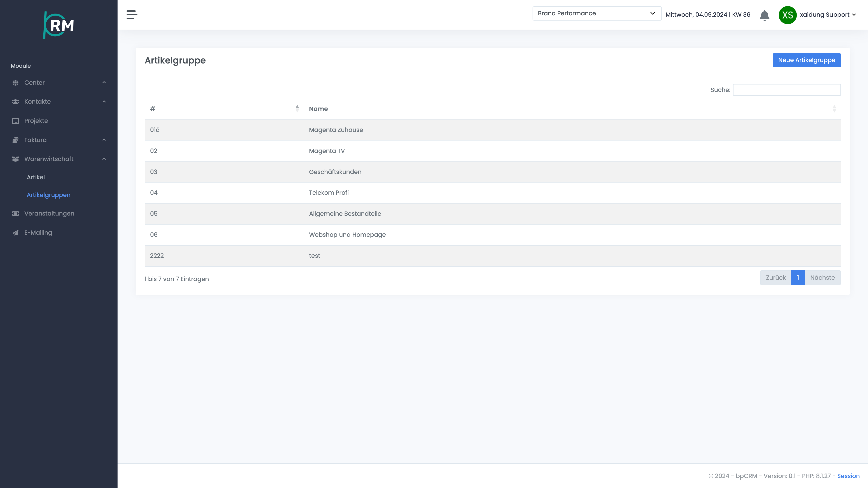Click the 04 group number
868x488 pixels.
point(154,193)
